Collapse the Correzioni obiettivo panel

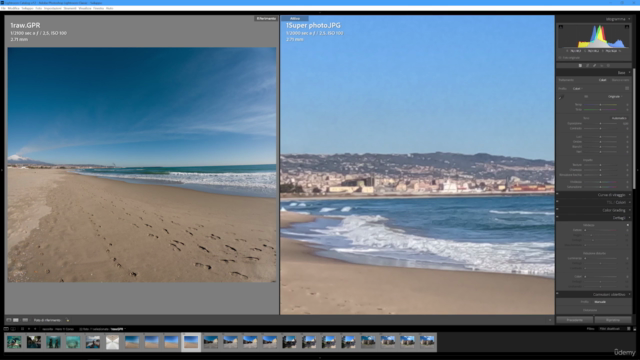pos(629,294)
